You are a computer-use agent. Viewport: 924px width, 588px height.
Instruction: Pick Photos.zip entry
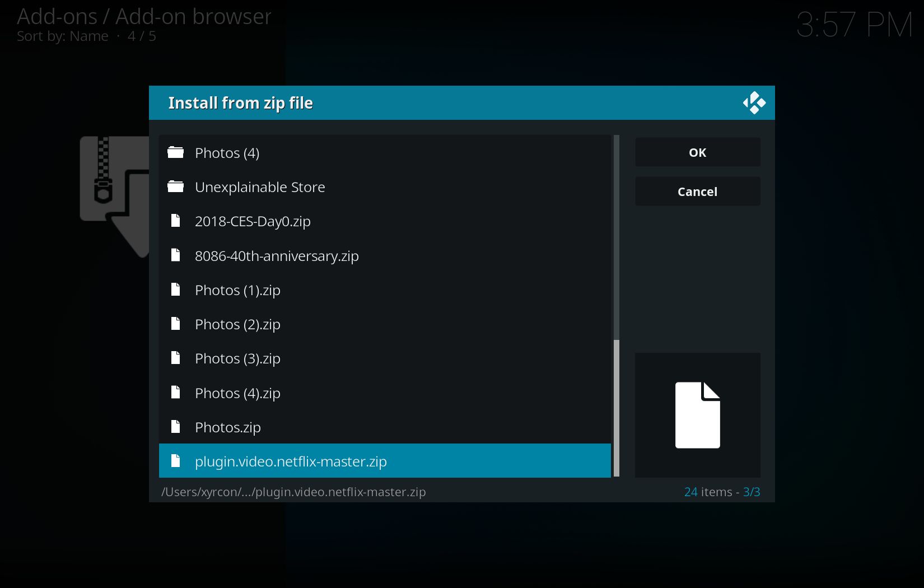point(385,427)
